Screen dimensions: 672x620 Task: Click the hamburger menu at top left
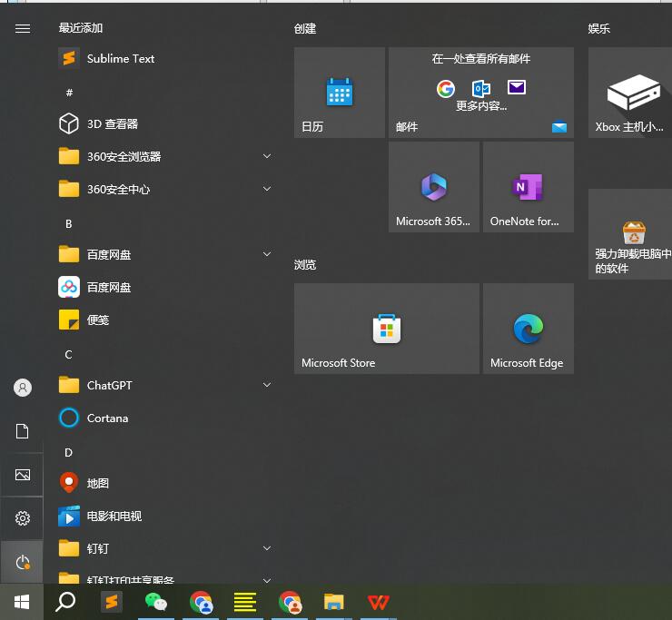(x=23, y=29)
